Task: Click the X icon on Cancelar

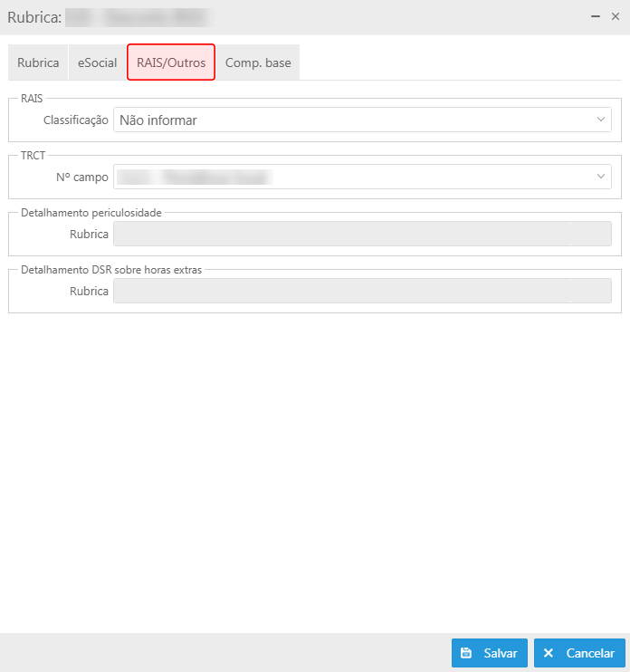Action: pos(549,653)
